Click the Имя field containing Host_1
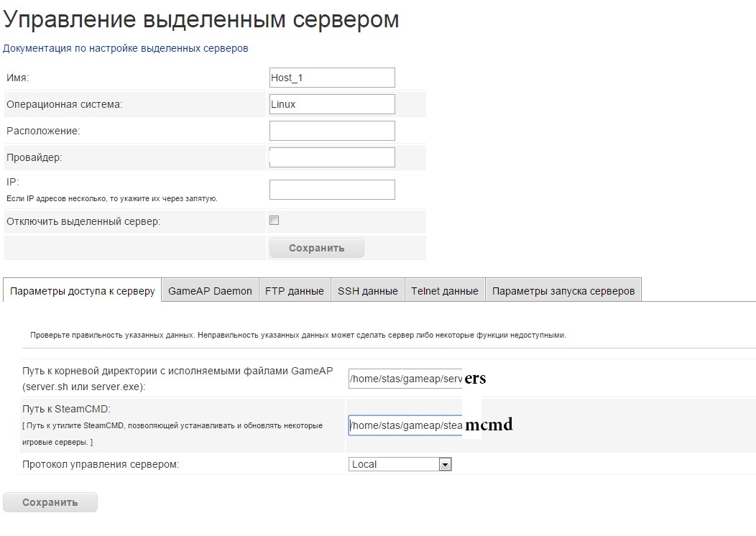The image size is (756, 536). (331, 78)
